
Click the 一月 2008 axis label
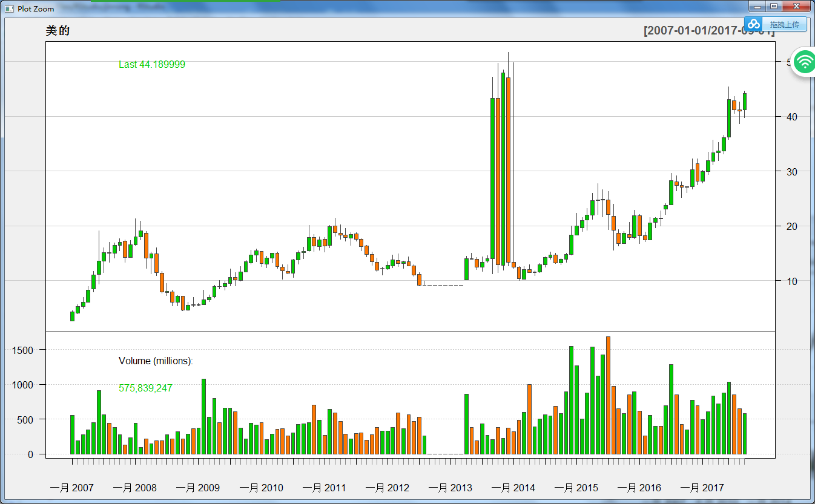135,488
